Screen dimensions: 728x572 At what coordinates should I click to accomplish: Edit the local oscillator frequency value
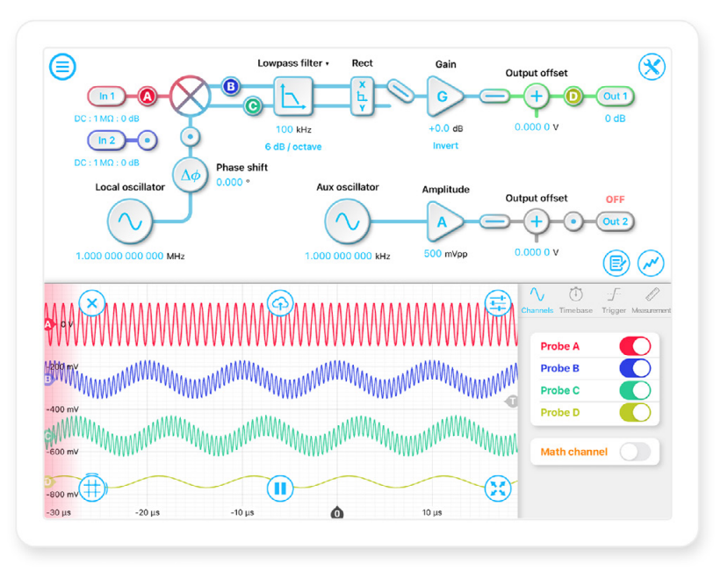pyautogui.click(x=119, y=257)
